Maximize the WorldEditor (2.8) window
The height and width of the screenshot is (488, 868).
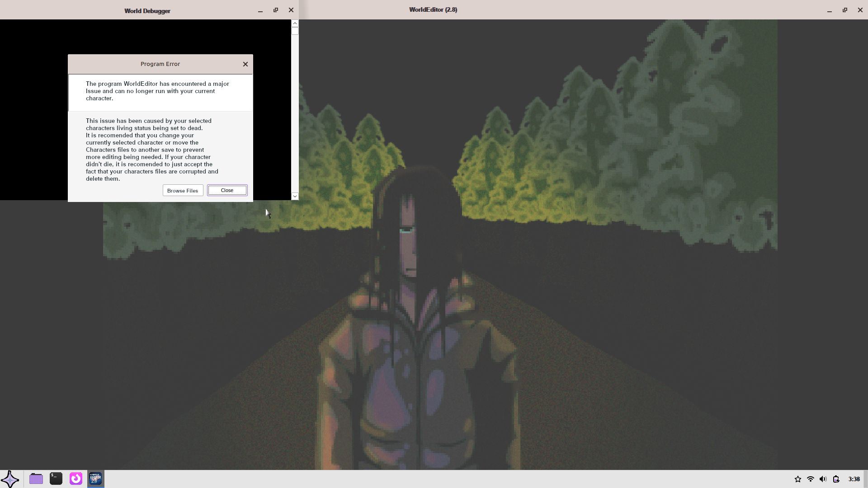[845, 10]
